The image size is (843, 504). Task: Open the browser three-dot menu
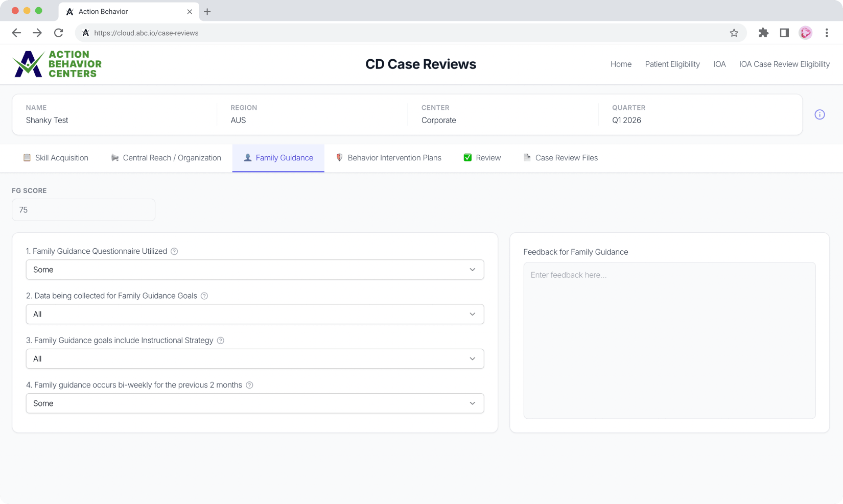(x=827, y=33)
